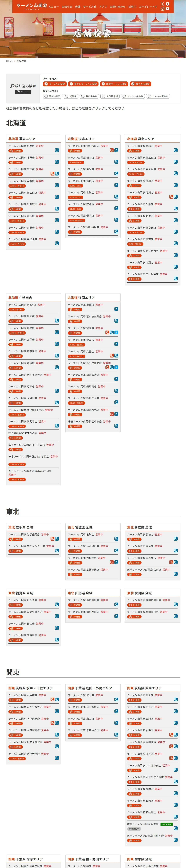Click parking icon for 牛久店
Viewport: 186px width, 868px height.
pos(176,699)
